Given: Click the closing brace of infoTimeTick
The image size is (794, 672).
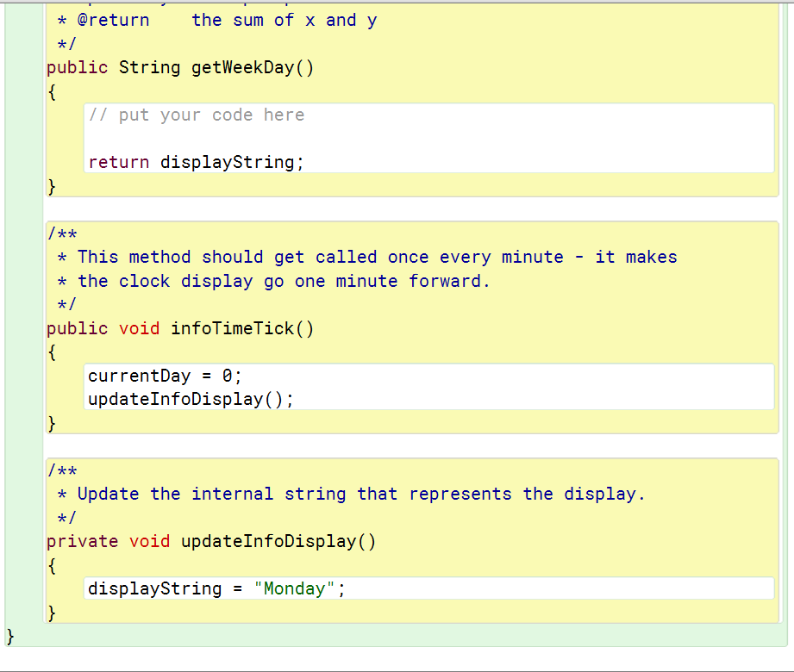Looking at the screenshot, I should pyautogui.click(x=50, y=422).
